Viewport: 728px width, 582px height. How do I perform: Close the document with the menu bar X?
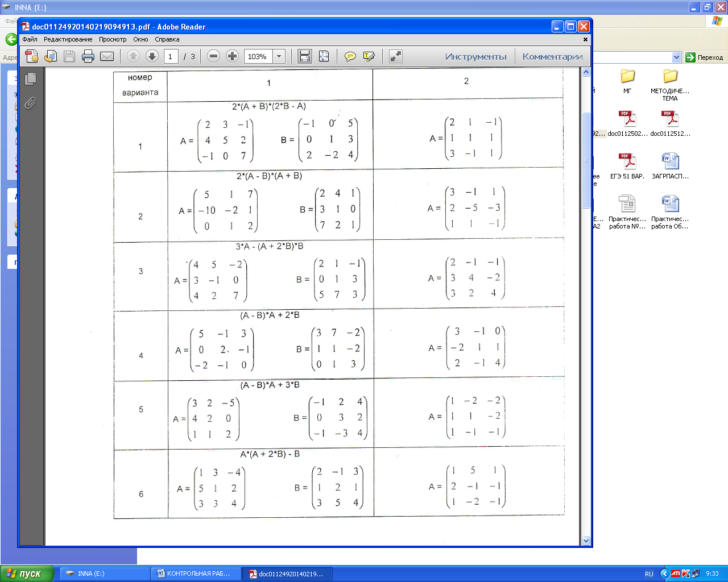pyautogui.click(x=585, y=40)
